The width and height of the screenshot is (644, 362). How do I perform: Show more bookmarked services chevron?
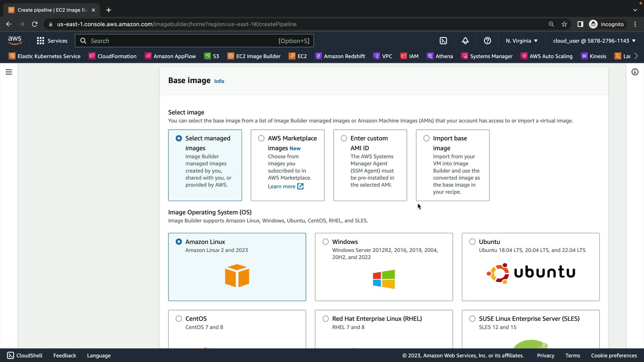[x=636, y=56]
